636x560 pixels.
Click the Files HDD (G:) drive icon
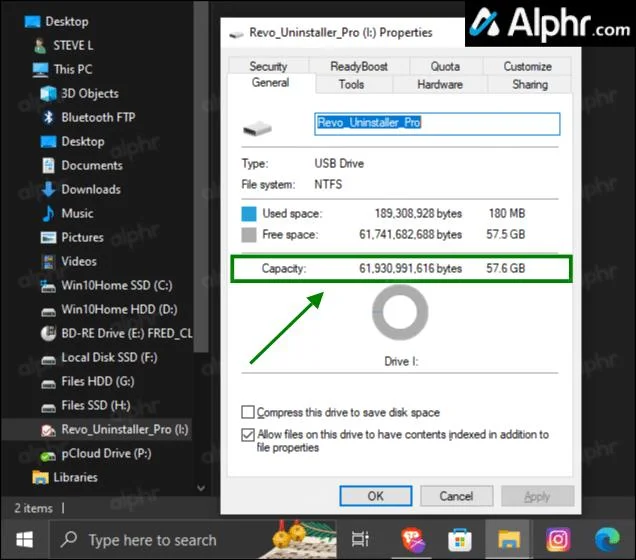(x=48, y=383)
